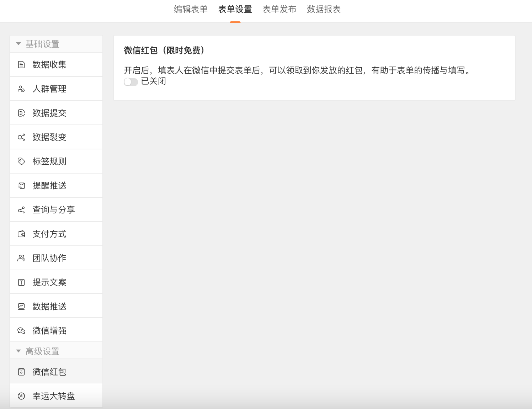Select 数据提交 in sidebar
The width and height of the screenshot is (532, 409).
coord(56,113)
